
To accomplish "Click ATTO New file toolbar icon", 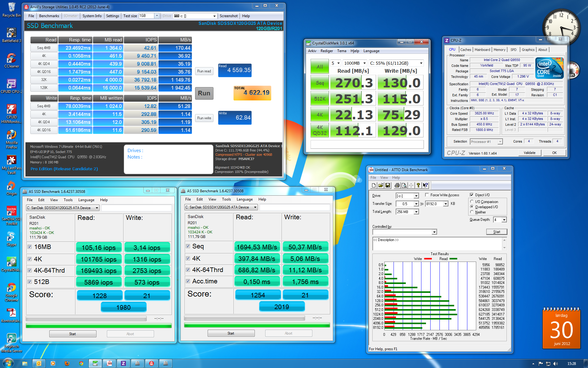I will [374, 185].
